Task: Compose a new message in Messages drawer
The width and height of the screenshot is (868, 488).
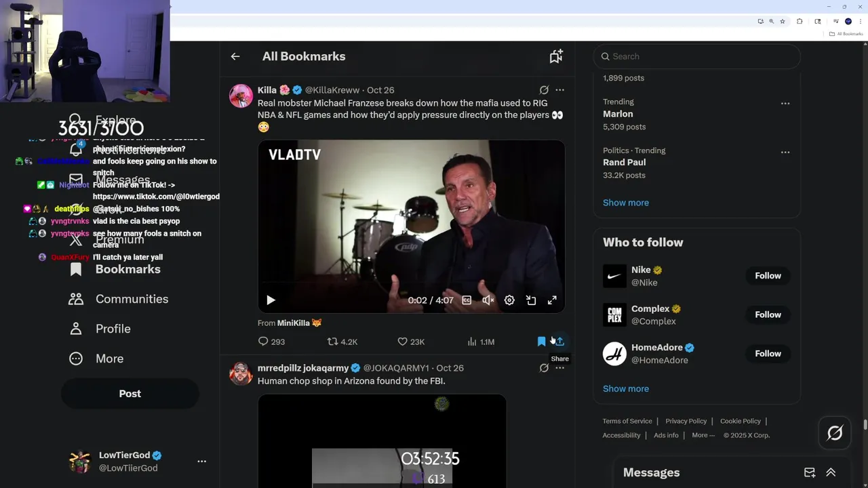Action: tap(810, 472)
